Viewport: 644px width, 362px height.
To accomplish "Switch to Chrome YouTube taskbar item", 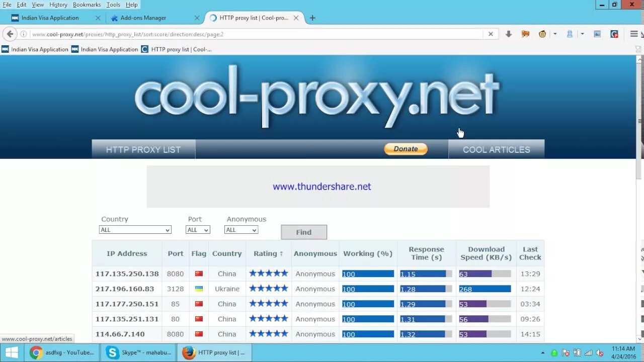I will tap(62, 352).
